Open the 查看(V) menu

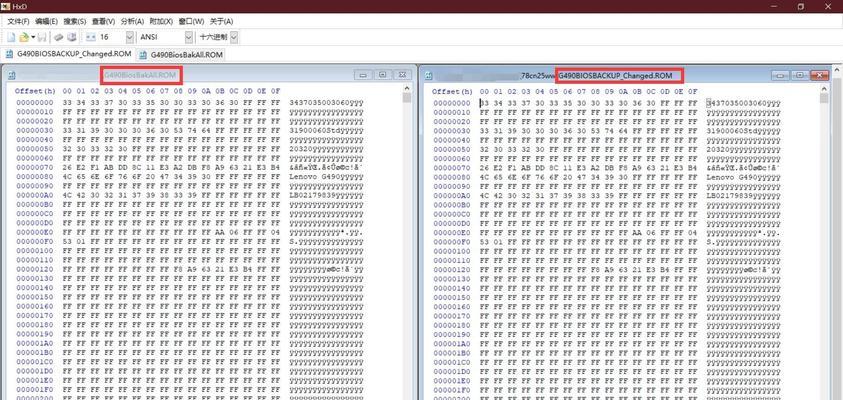click(x=103, y=22)
